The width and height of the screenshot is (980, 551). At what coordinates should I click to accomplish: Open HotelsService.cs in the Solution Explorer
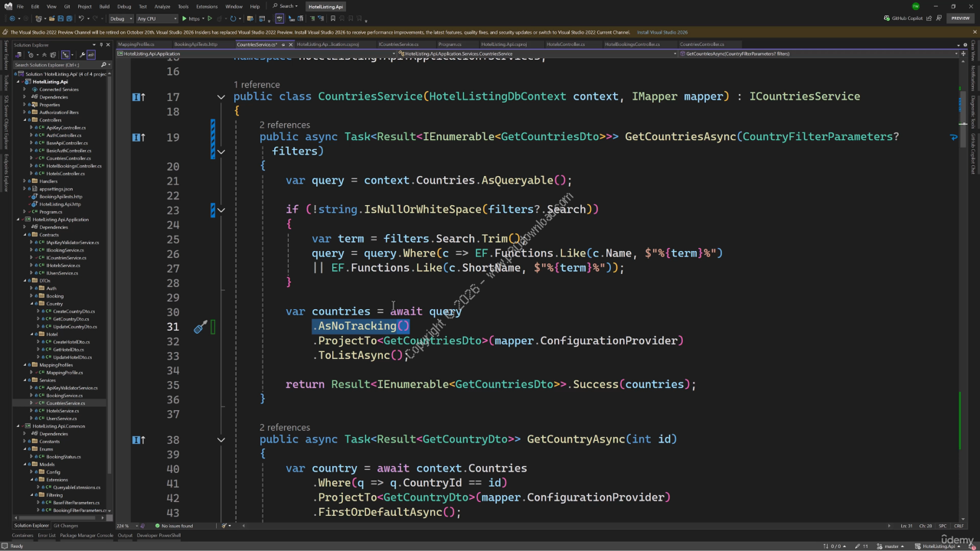tap(61, 411)
